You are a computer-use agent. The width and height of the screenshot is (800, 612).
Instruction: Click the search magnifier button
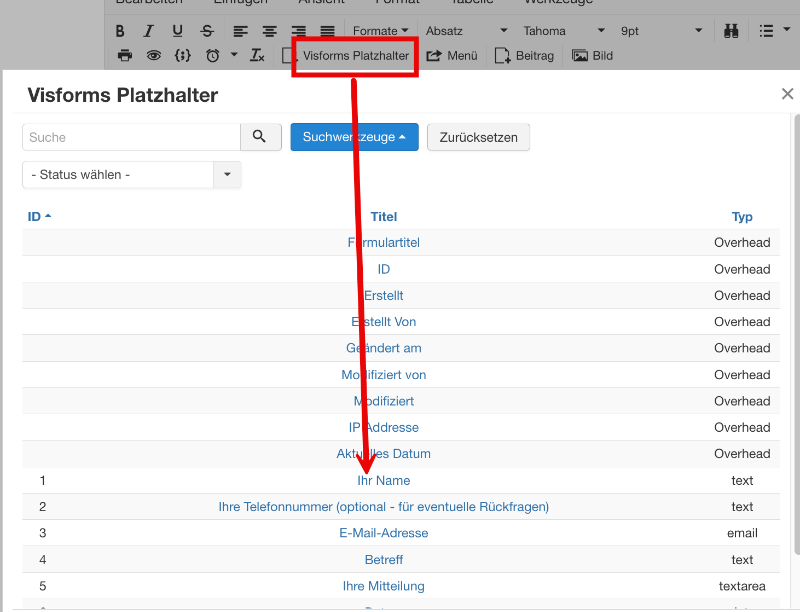point(259,137)
